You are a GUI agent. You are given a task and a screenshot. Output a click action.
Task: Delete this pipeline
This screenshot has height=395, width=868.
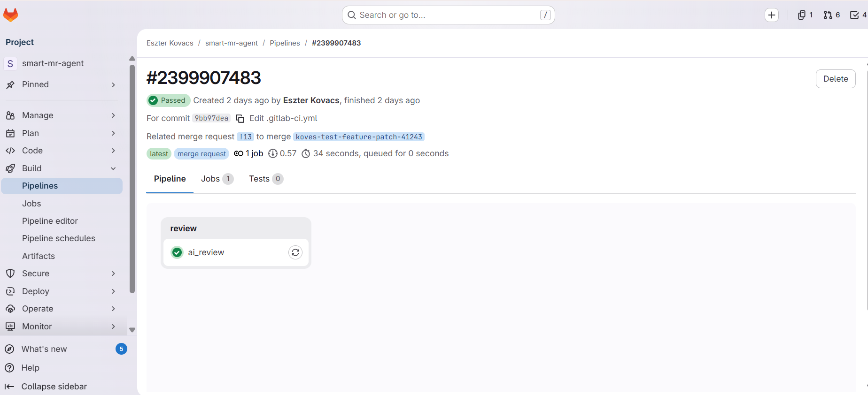point(836,79)
